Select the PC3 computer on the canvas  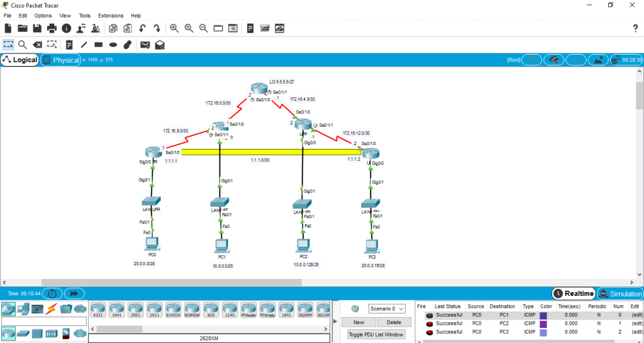click(372, 246)
